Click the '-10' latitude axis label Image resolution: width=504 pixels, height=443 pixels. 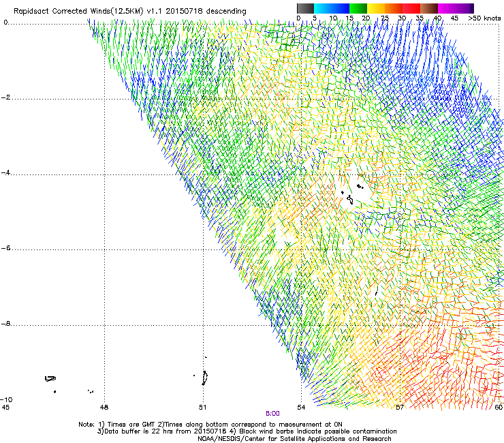point(6,400)
